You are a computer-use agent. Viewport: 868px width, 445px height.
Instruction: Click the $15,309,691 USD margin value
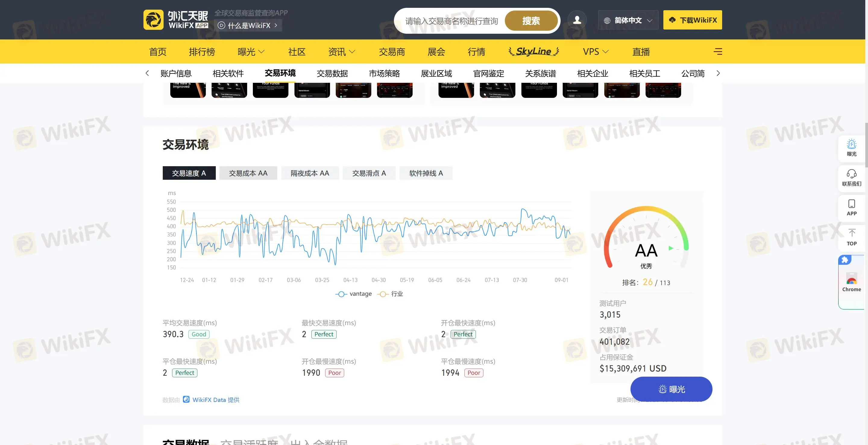click(633, 369)
